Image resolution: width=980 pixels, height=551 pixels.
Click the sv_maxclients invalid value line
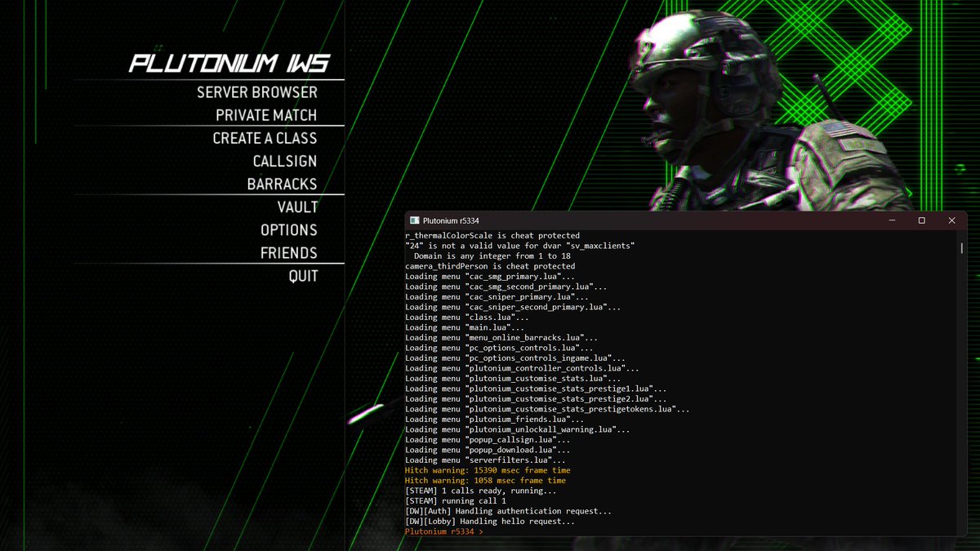pyautogui.click(x=520, y=246)
